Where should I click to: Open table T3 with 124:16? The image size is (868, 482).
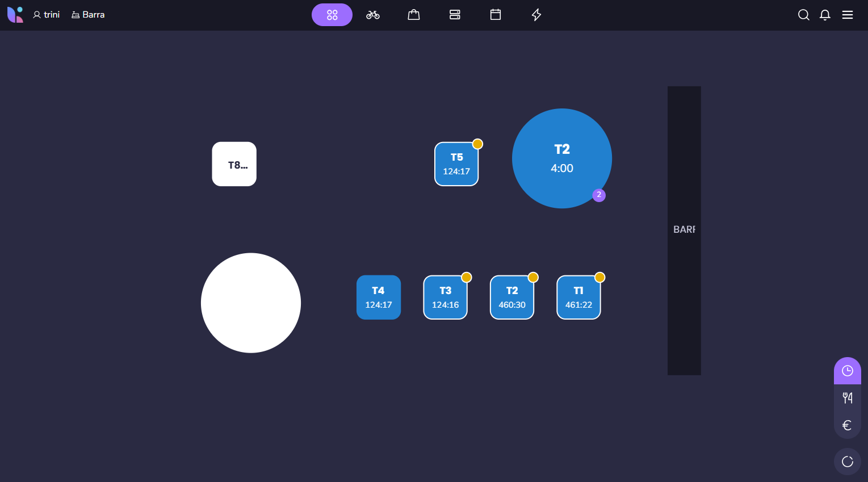coord(446,297)
